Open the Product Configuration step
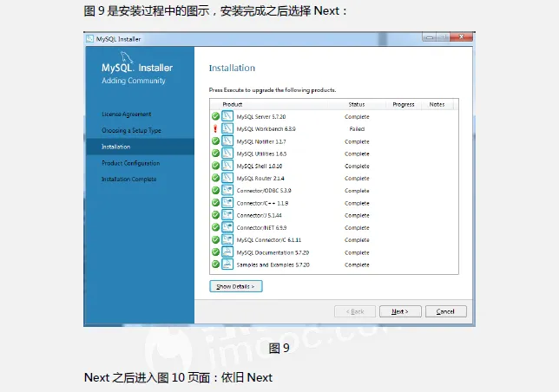559x392 pixels. click(130, 163)
